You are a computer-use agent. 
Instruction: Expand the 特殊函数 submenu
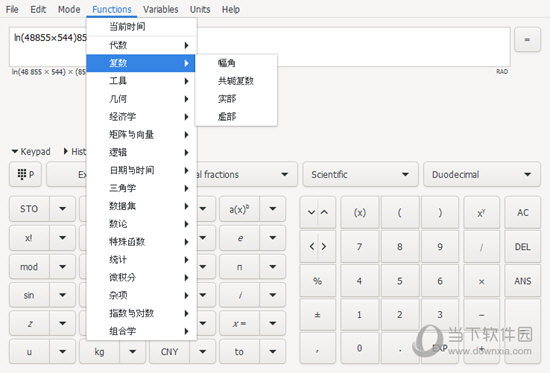click(141, 242)
